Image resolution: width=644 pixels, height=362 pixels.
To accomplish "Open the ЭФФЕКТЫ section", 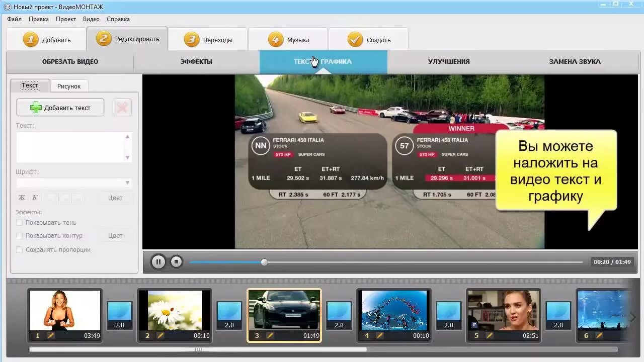I will pyautogui.click(x=196, y=62).
